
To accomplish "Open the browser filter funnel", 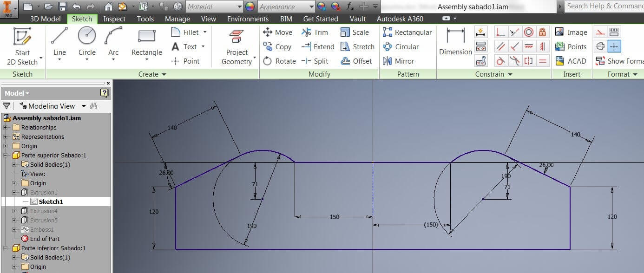I will [7, 106].
